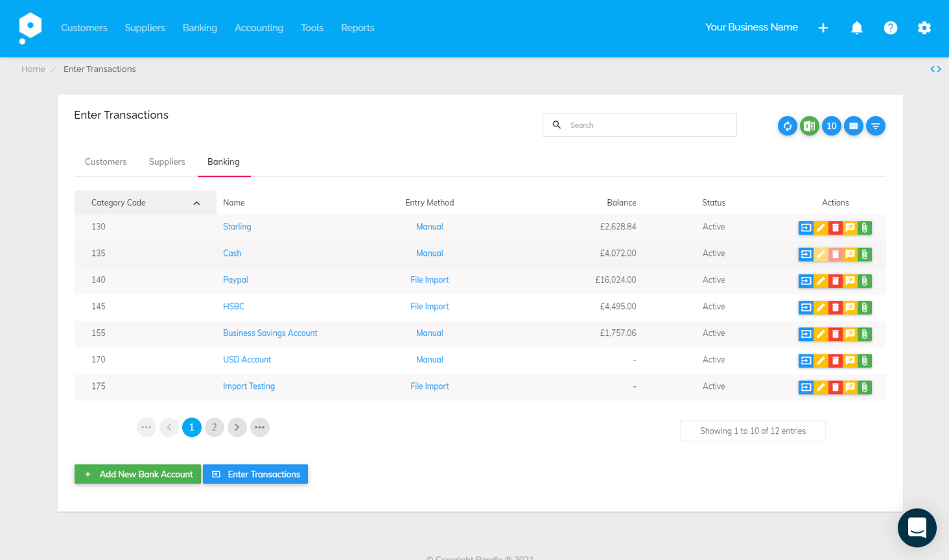
Task: Open the Banking menu in top navigation
Action: [x=200, y=28]
